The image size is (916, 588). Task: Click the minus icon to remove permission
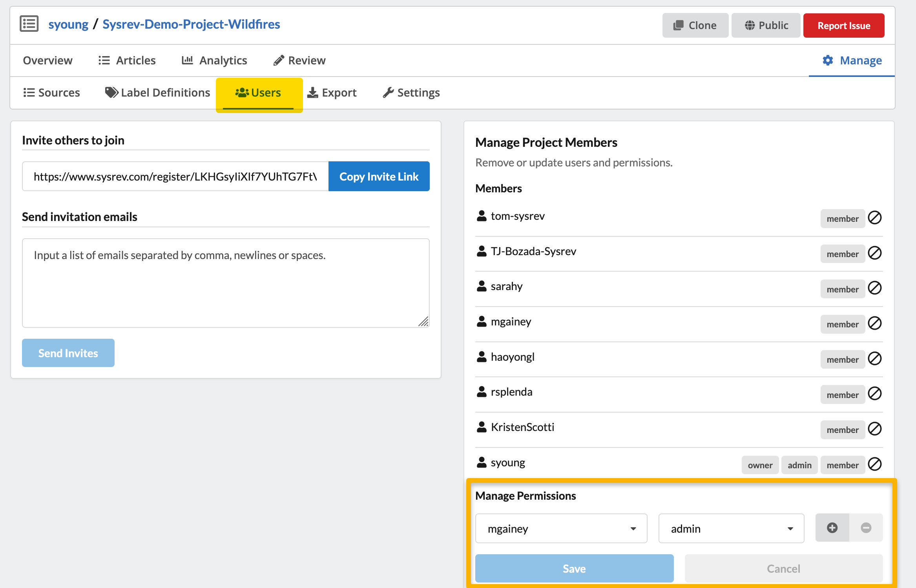click(866, 528)
